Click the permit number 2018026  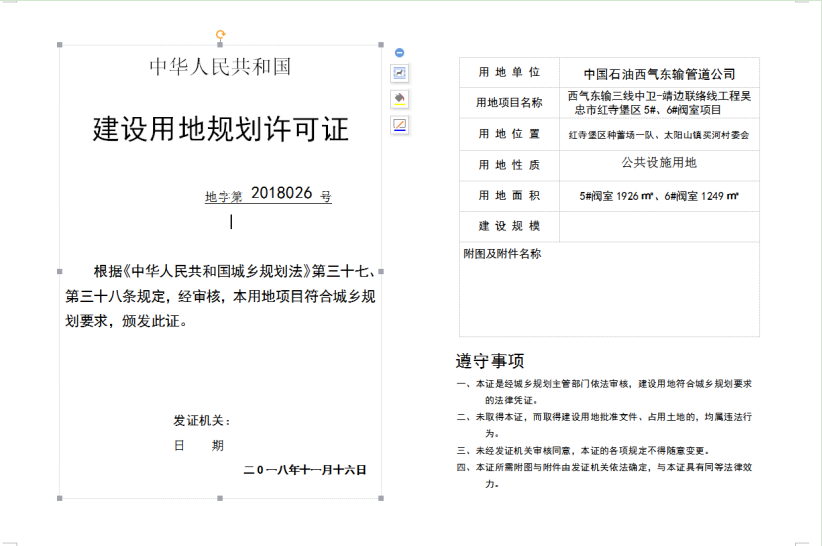pos(281,193)
